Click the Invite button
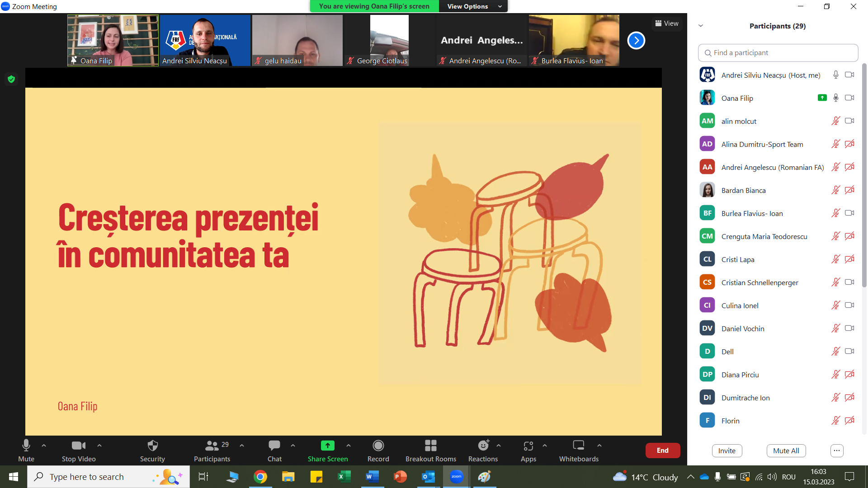Screen dimensions: 868x488 pos(726,450)
